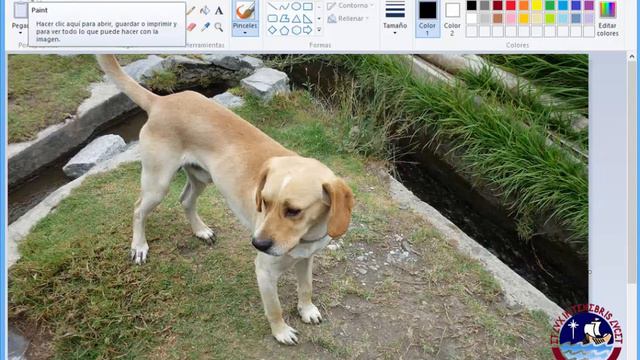Screen dimensions: 640x360
Task: Pick the black palette swatch
Action: pyautogui.click(x=471, y=5)
